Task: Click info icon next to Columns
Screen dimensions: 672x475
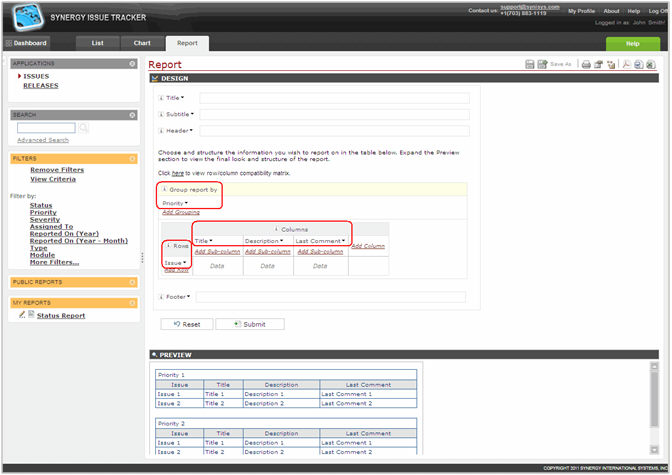Action: tap(276, 229)
